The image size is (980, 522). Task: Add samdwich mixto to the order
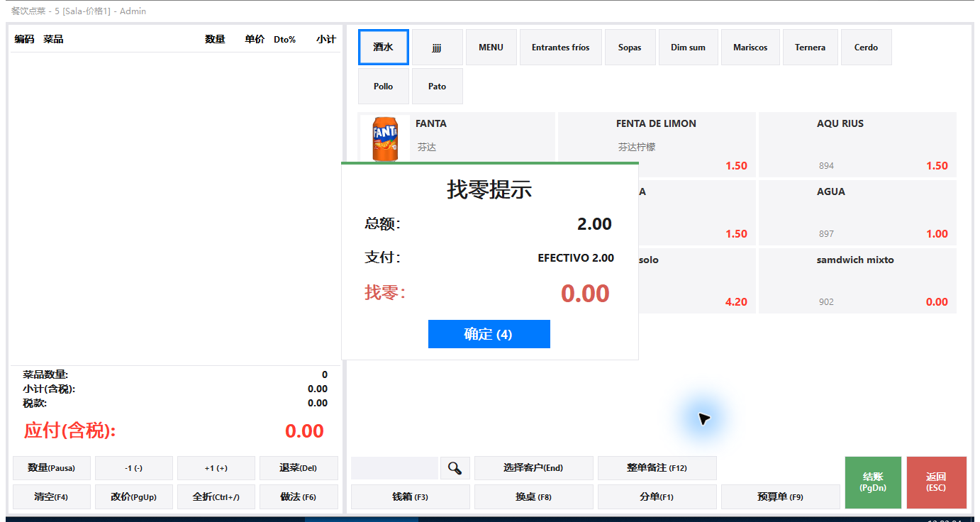[857, 280]
